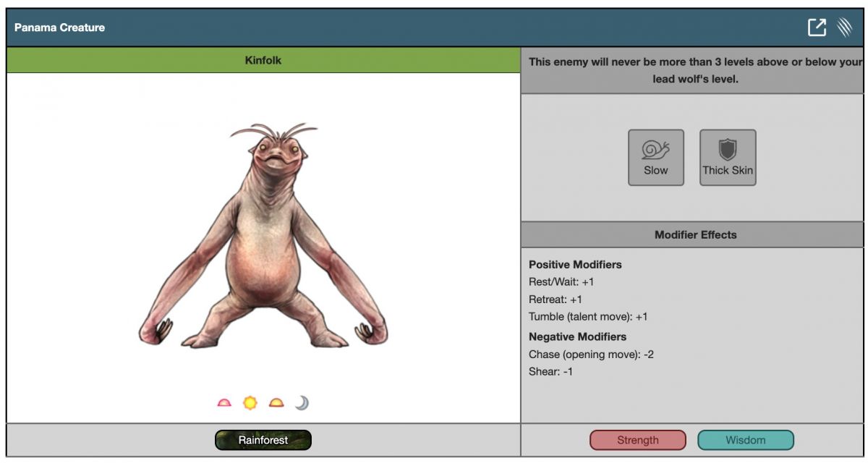Click the yellow sun daytime icon
868x463 pixels.
click(250, 403)
